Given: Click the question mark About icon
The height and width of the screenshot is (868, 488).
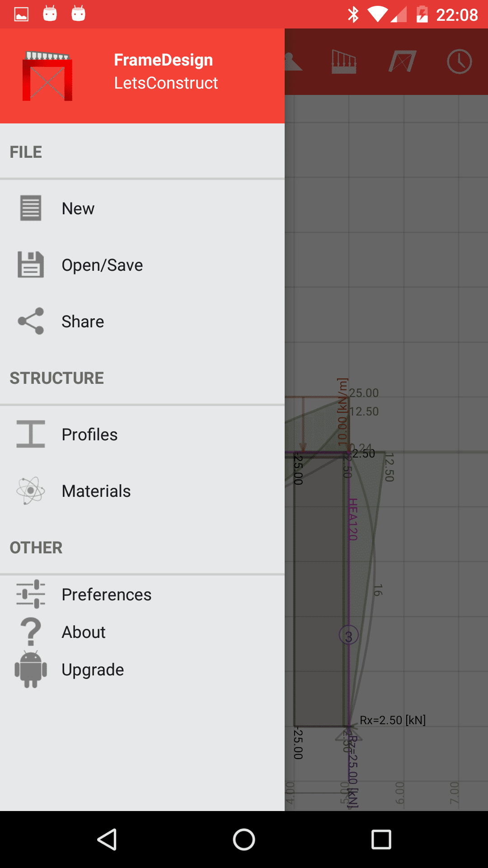Looking at the screenshot, I should (x=31, y=632).
